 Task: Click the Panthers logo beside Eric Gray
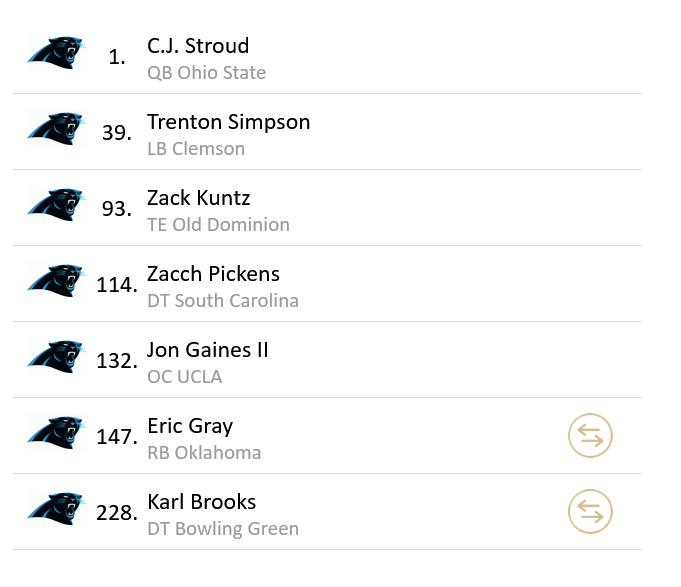56,433
